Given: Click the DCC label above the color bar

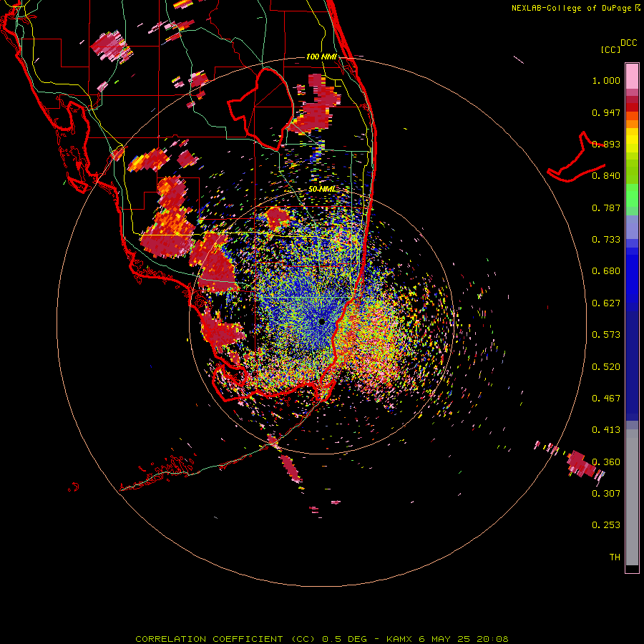Looking at the screenshot, I should point(628,43).
